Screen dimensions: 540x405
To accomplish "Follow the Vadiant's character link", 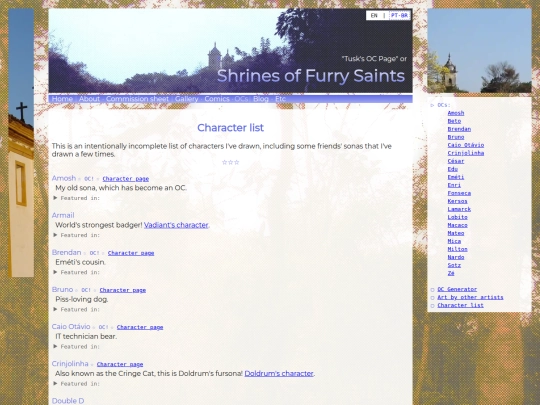I will (176, 225).
